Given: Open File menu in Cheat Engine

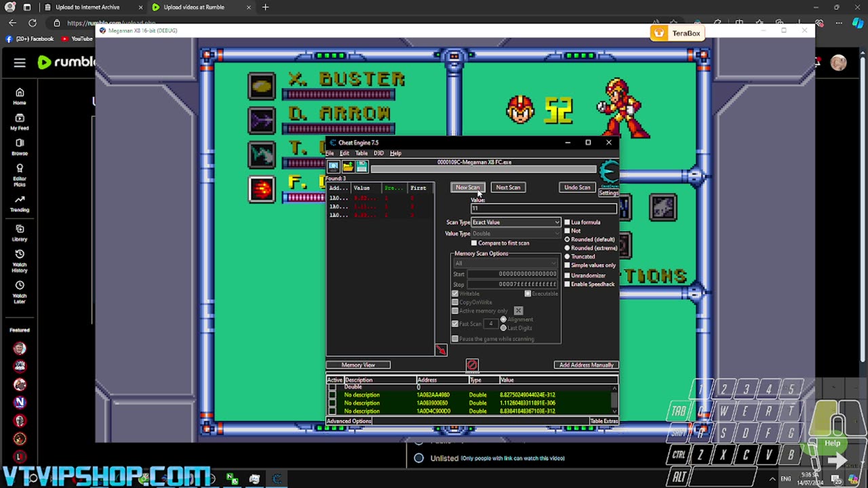Looking at the screenshot, I should pyautogui.click(x=330, y=153).
